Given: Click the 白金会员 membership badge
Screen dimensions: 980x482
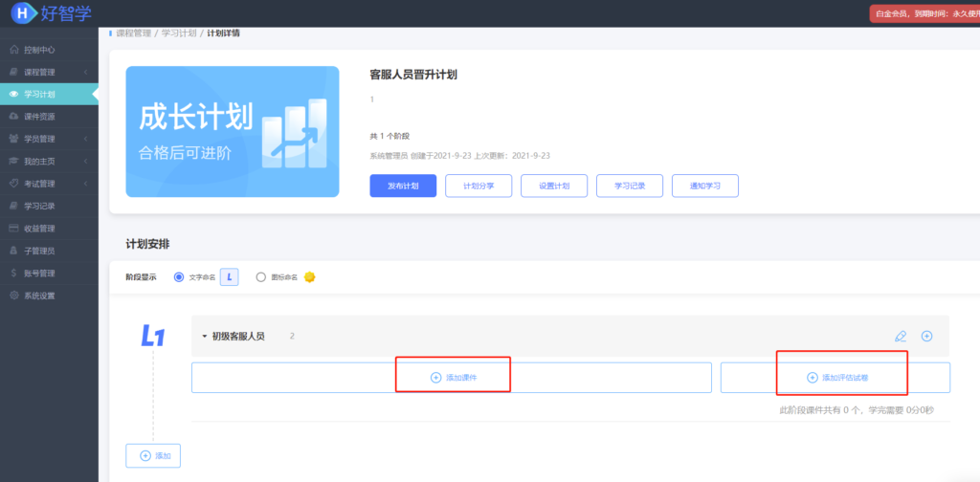Looking at the screenshot, I should coord(925,13).
